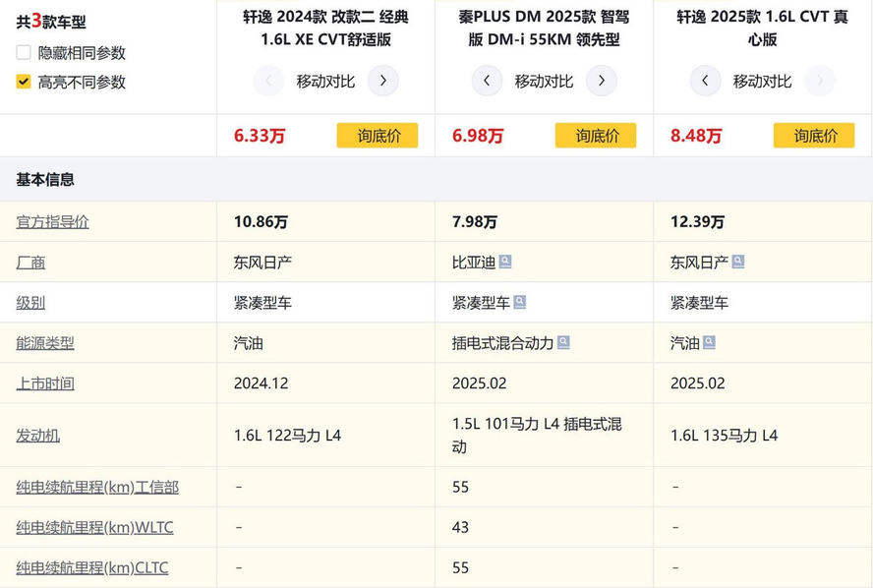Click the search icon beside 比亚迪
The width and height of the screenshot is (873, 588).
[505, 263]
